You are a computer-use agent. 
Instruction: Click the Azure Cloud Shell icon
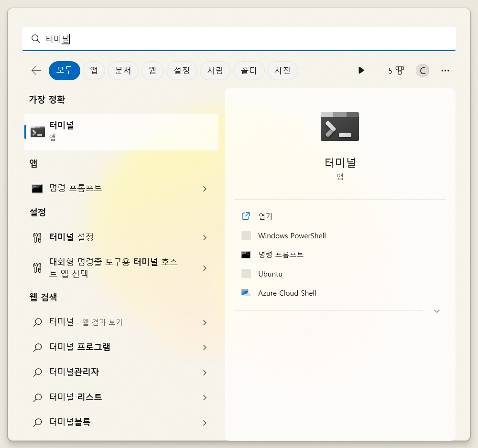(x=246, y=293)
